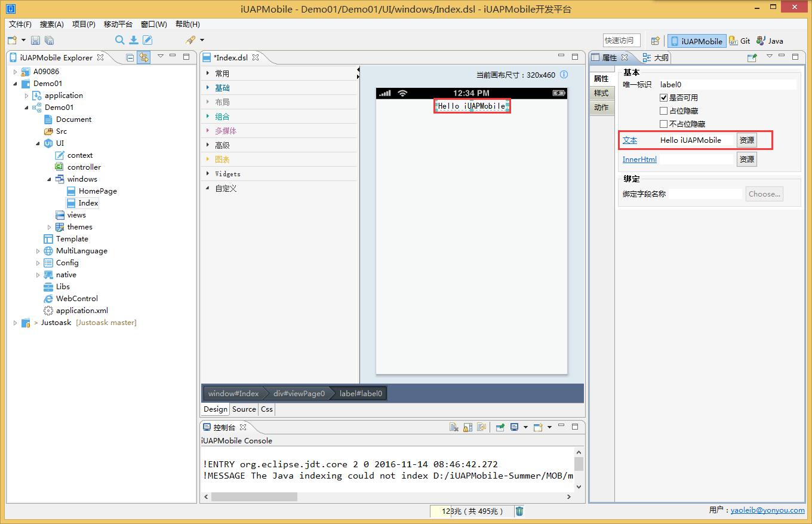
Task: Expand the application tree node
Action: point(26,96)
